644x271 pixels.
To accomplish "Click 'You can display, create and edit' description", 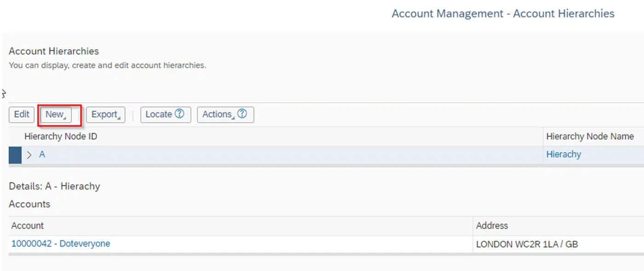I will point(107,65).
